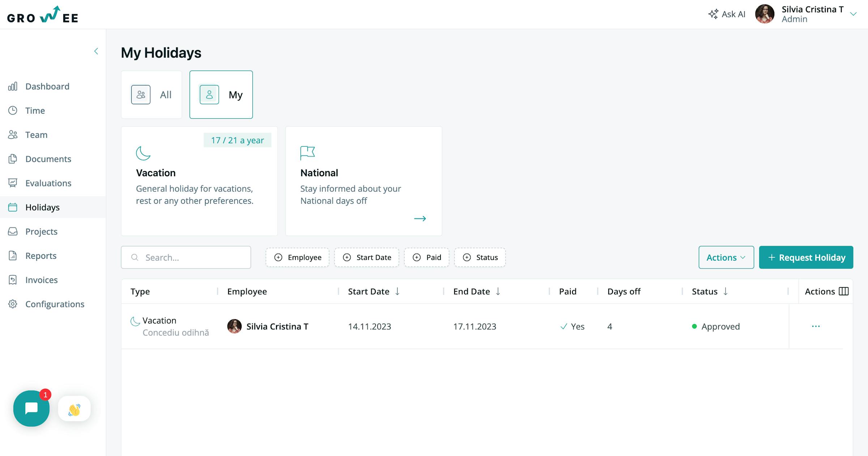Click the waving hand emoji button

pos(74,409)
